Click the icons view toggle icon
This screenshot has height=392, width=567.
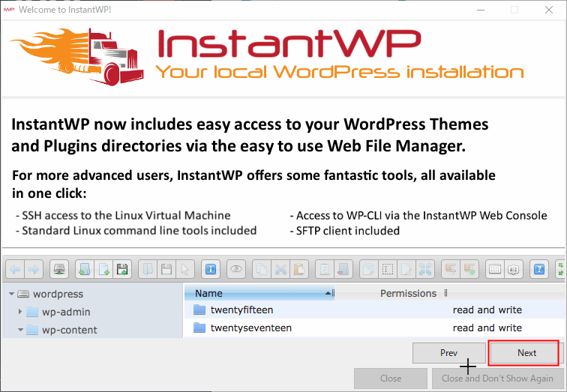click(495, 269)
